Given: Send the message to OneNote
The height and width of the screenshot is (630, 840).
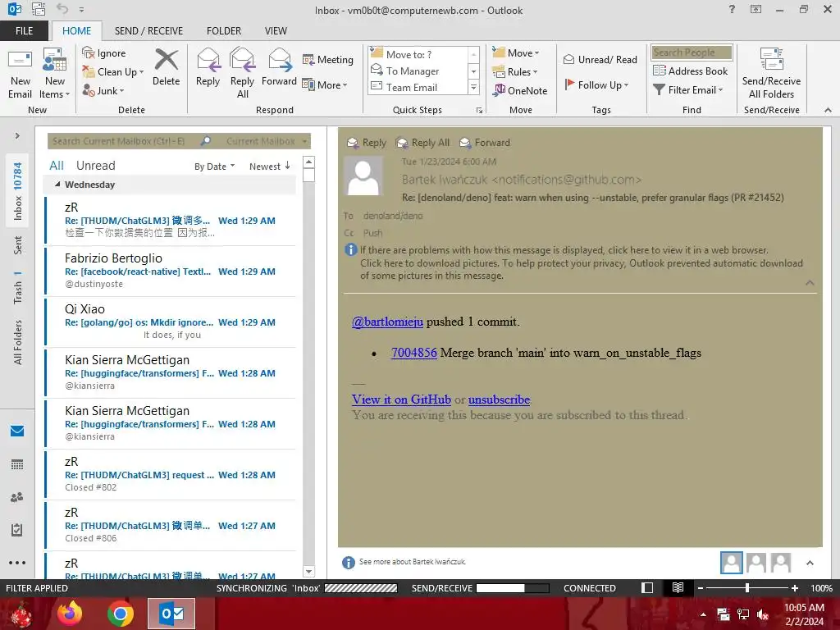Looking at the screenshot, I should tap(520, 90).
